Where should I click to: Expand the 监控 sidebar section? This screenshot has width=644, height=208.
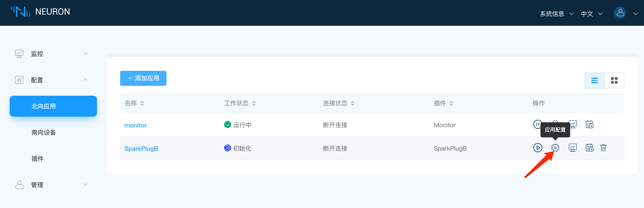point(51,54)
